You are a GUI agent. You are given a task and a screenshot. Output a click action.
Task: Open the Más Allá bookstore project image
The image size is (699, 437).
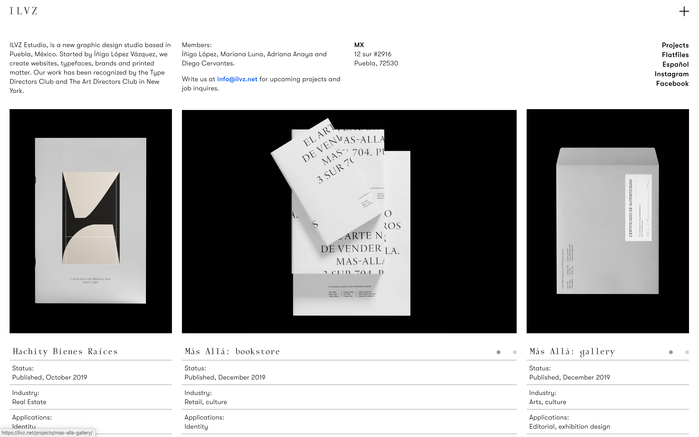click(349, 221)
